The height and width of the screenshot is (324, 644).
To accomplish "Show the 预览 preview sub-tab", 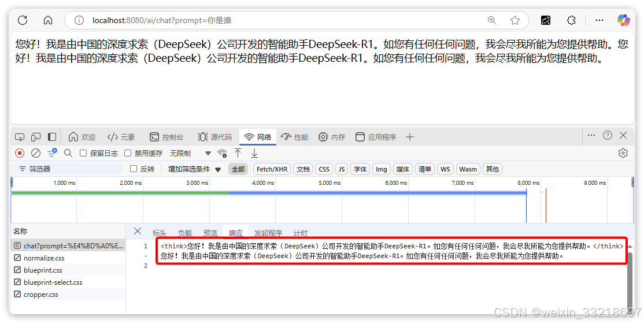I will pyautogui.click(x=210, y=233).
